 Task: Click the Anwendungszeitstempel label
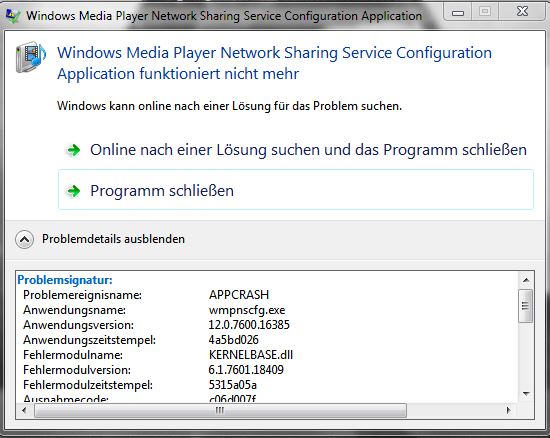[x=89, y=340]
